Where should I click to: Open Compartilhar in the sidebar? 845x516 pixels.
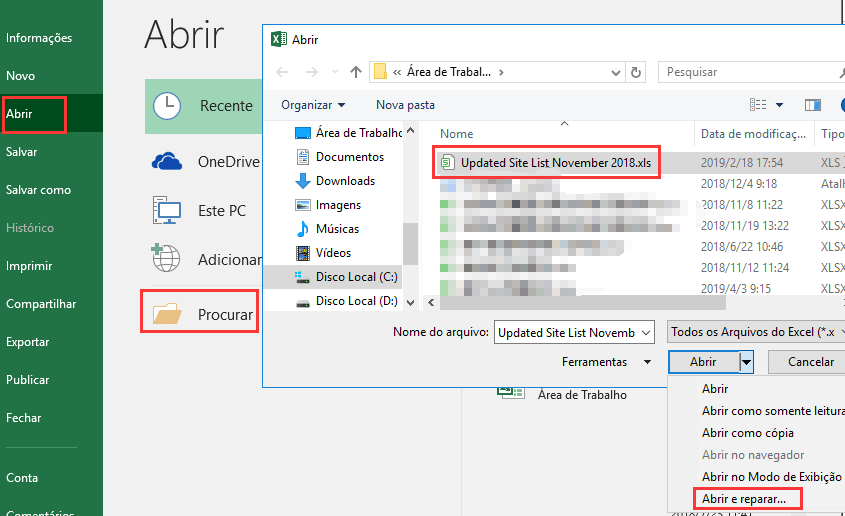coord(41,304)
